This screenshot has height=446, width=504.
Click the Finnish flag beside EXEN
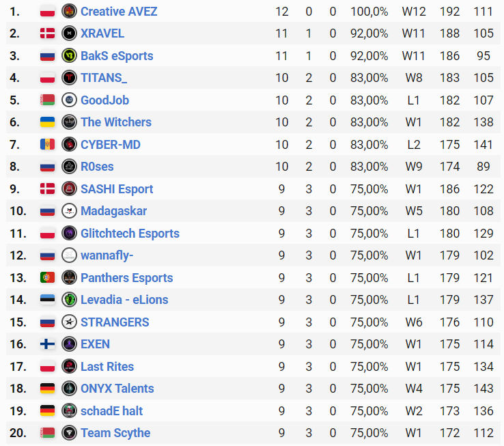pos(47,344)
